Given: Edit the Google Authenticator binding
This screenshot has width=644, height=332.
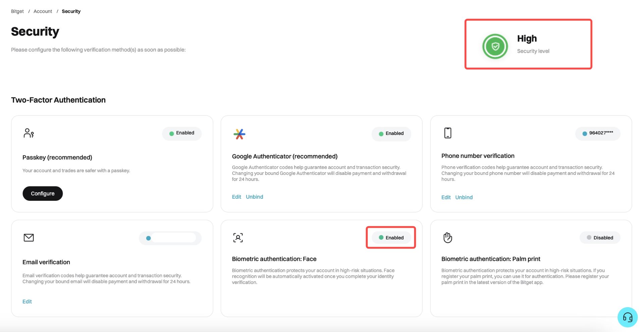Looking at the screenshot, I should [236, 197].
